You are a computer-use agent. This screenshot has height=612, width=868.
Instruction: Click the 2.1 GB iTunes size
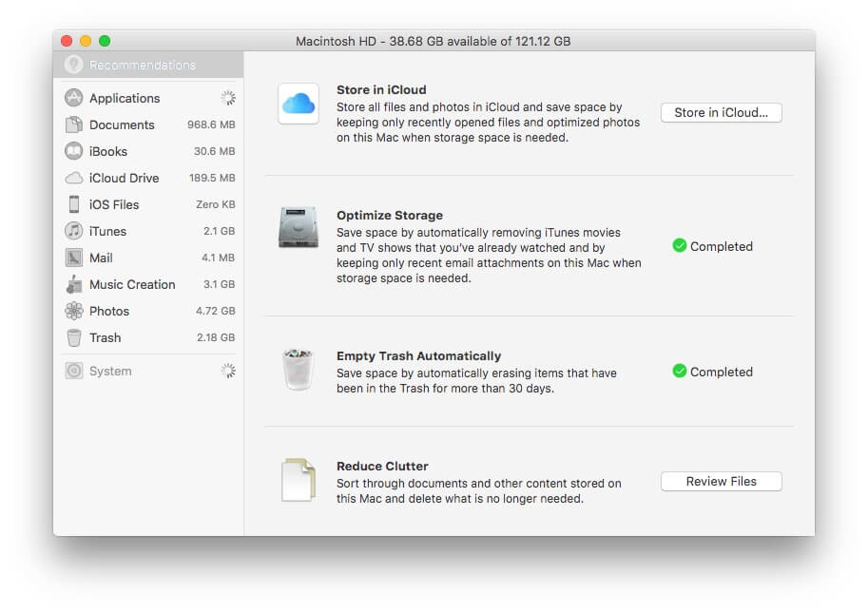(x=220, y=231)
